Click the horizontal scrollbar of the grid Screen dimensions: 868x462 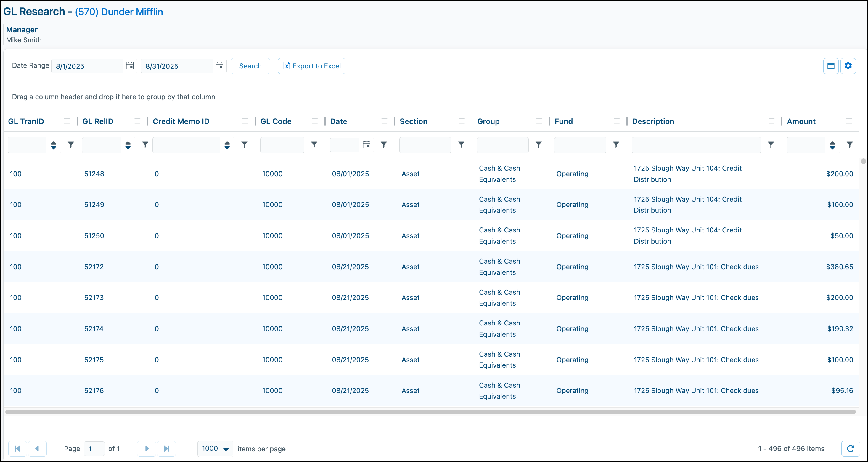coord(430,412)
